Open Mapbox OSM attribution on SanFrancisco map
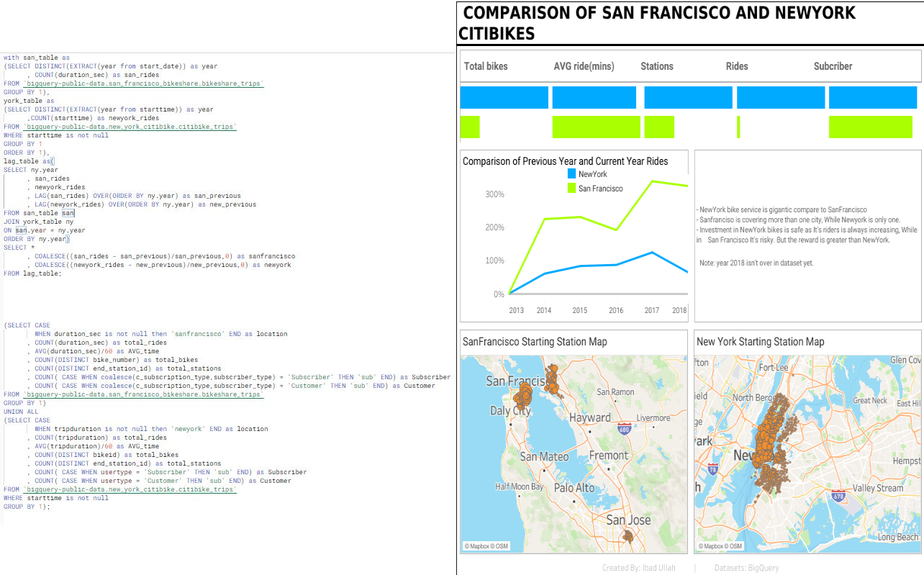The image size is (924, 575). point(486,546)
